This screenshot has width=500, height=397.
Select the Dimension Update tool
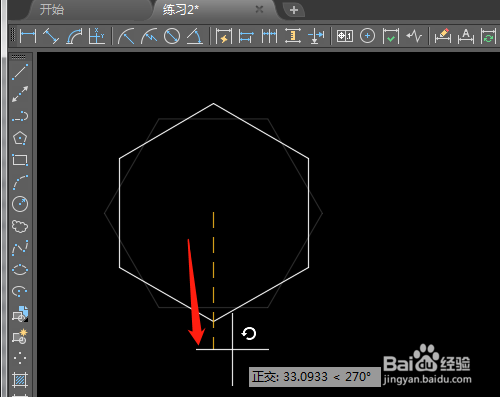pos(488,36)
